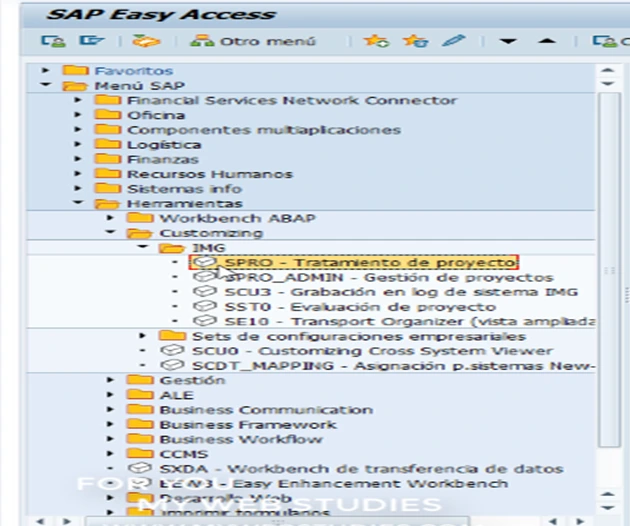Click the SAP menu toolbar icon
Screen dimensions: 630x526
tap(92, 41)
